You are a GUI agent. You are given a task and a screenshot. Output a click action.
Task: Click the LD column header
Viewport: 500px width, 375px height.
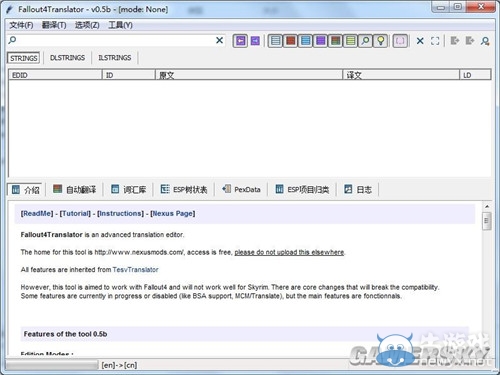coord(475,75)
